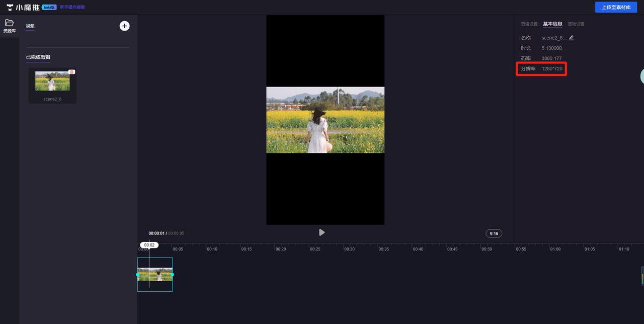Click the timeline ruler at 00:30
This screenshot has width=644, height=324.
click(349, 249)
